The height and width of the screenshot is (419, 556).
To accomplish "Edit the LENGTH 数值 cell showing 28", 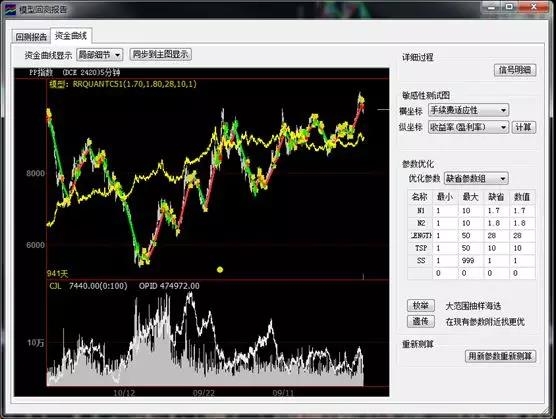I will [522, 235].
